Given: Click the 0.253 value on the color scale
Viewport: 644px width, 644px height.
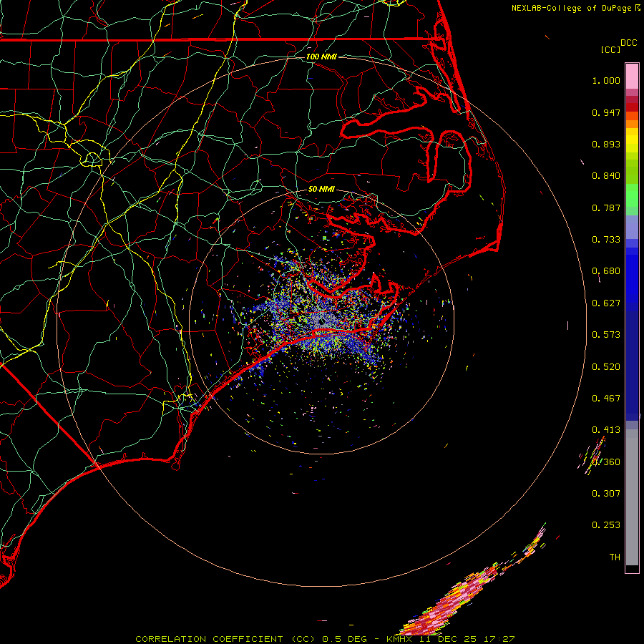Looking at the screenshot, I should point(606,525).
